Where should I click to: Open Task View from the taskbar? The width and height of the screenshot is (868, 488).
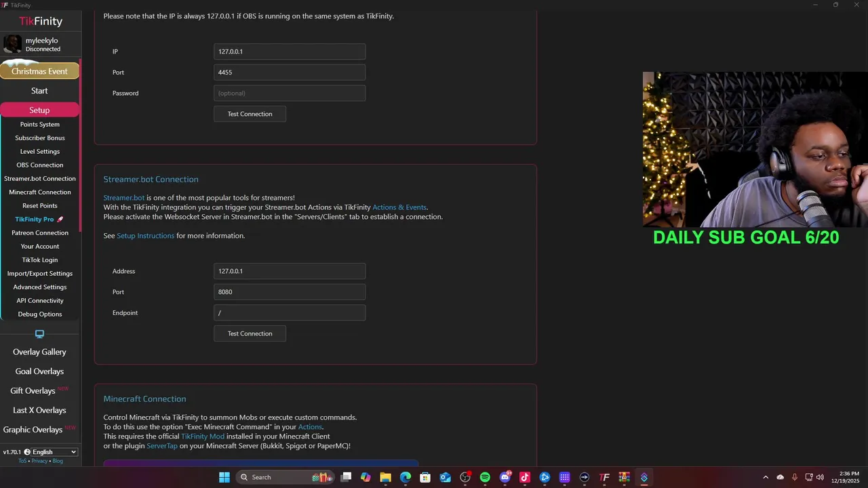pyautogui.click(x=346, y=477)
